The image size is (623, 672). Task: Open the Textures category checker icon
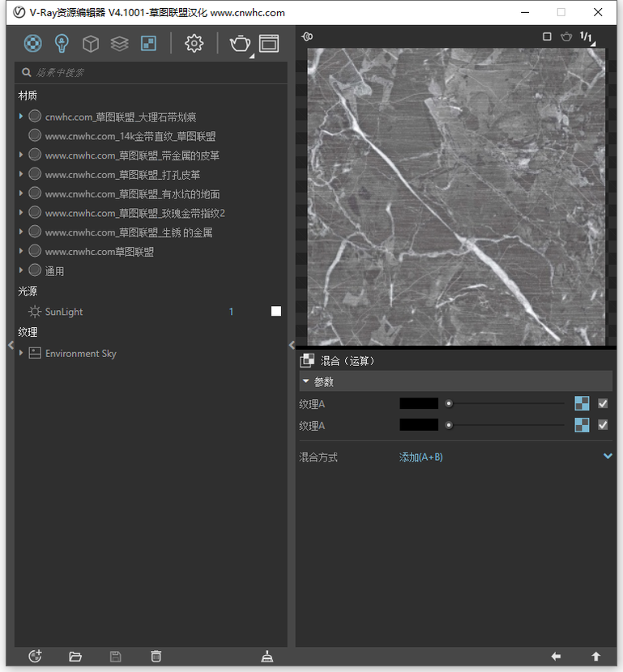coord(148,43)
